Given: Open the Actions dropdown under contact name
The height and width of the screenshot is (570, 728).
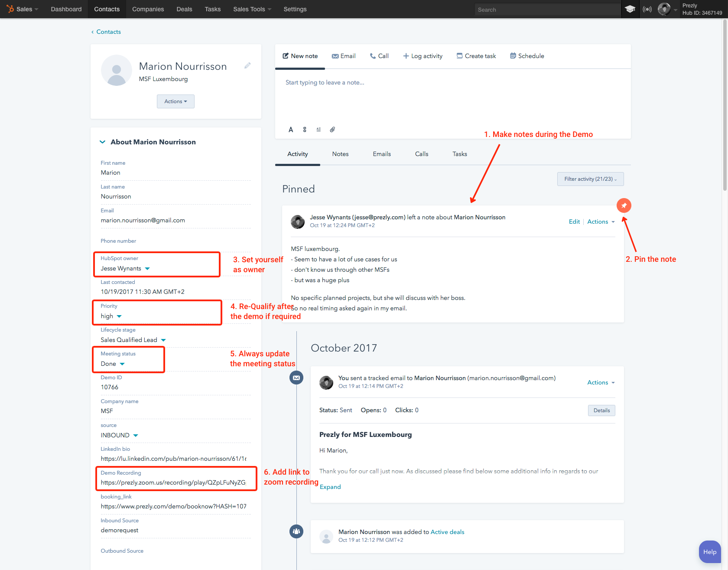Looking at the screenshot, I should click(175, 101).
